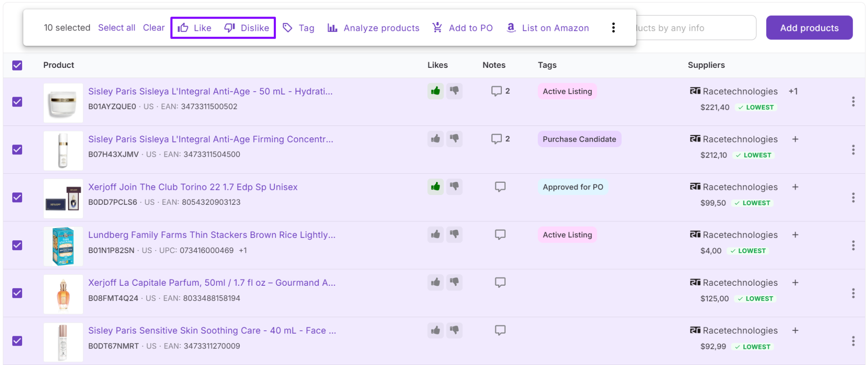Add a note to Sisley Sensitive Skin
The image size is (868, 365).
pyautogui.click(x=500, y=331)
